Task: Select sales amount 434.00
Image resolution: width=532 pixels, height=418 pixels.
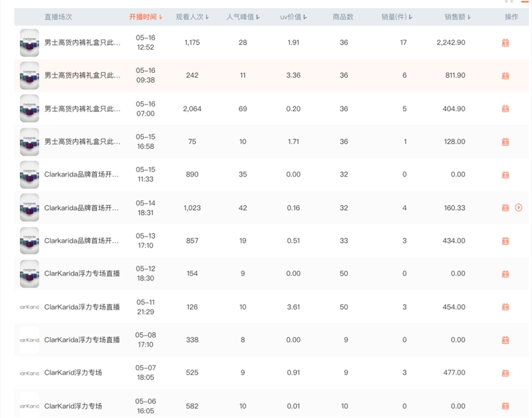Action: click(x=454, y=241)
